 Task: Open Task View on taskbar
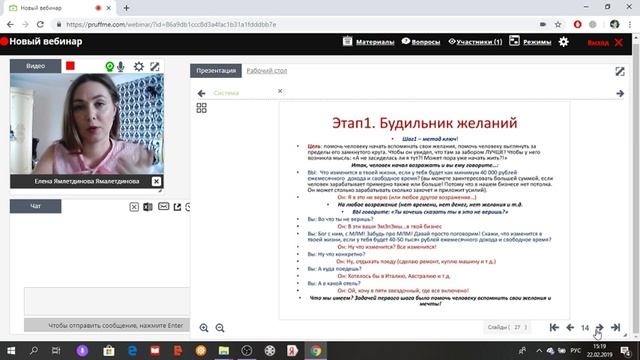tap(56, 351)
